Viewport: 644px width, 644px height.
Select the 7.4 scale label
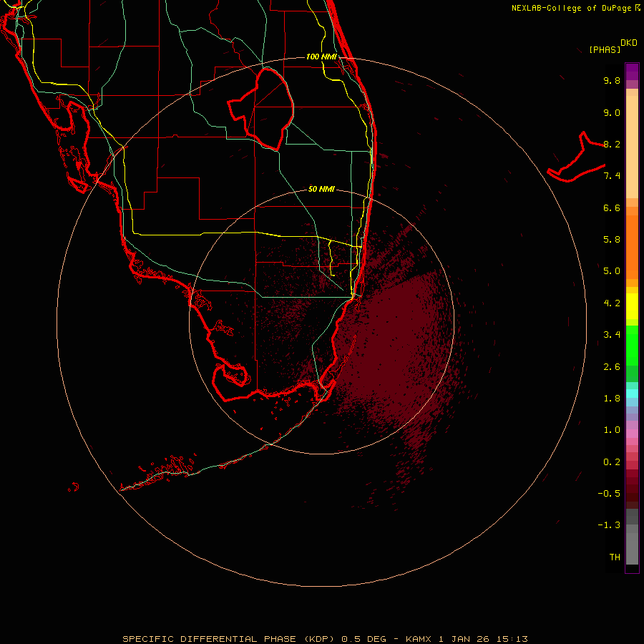coord(612,176)
